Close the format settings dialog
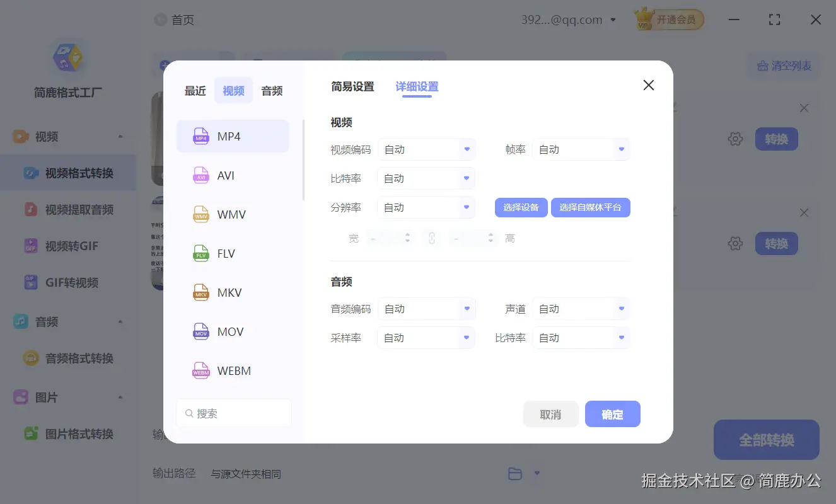This screenshot has height=504, width=836. point(648,85)
